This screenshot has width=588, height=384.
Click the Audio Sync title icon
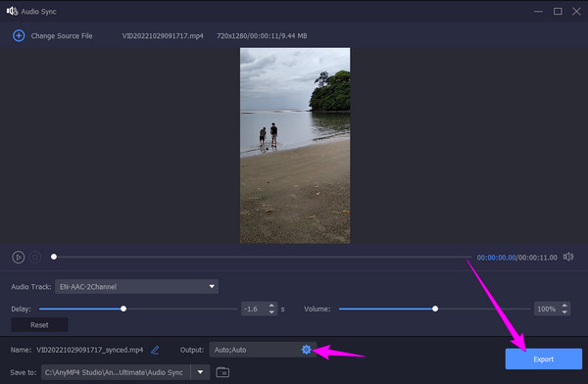point(12,11)
